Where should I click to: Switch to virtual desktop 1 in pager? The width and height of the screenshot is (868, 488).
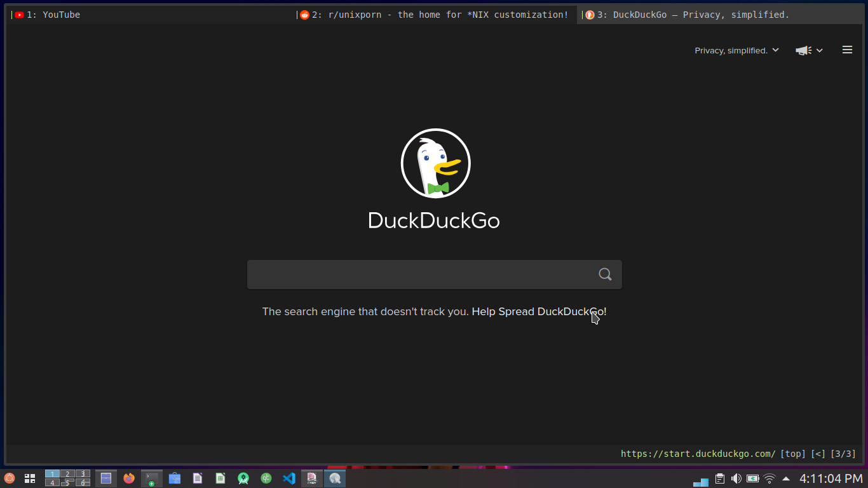[x=52, y=474]
